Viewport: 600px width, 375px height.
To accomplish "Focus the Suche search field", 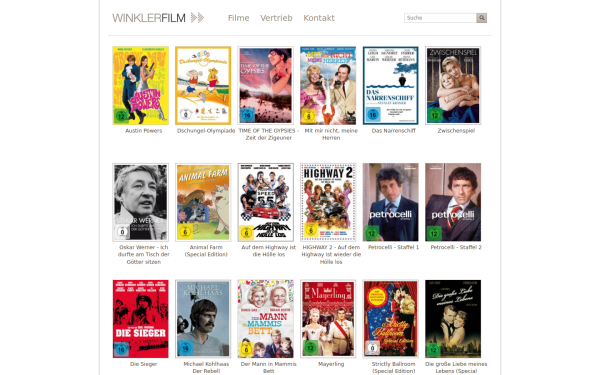I will [x=440, y=18].
